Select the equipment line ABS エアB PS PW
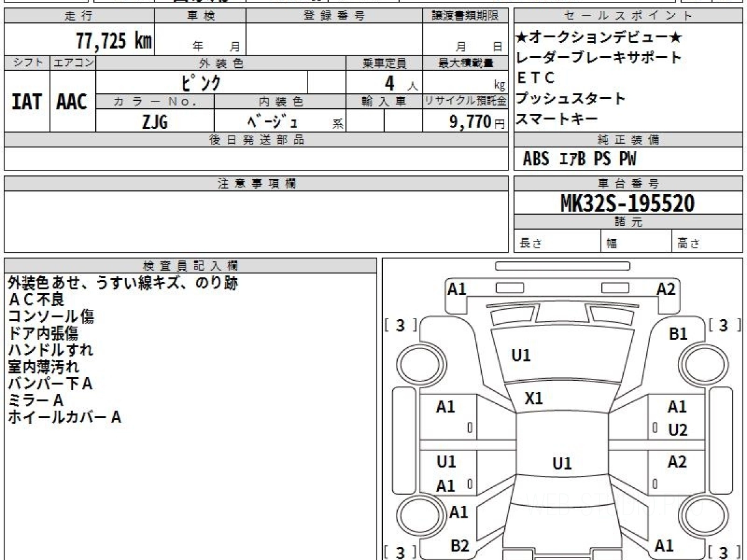This screenshot has height=560, width=747. [x=580, y=159]
